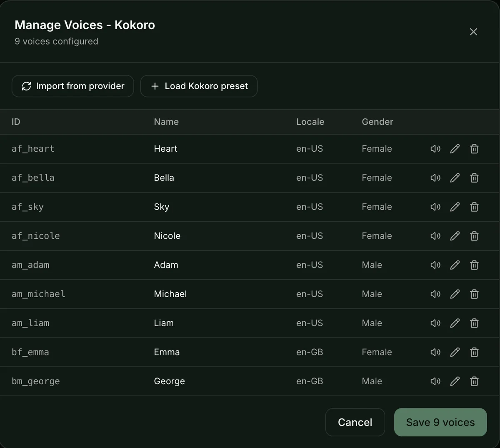Preview the Sky voice sample

(x=435, y=207)
